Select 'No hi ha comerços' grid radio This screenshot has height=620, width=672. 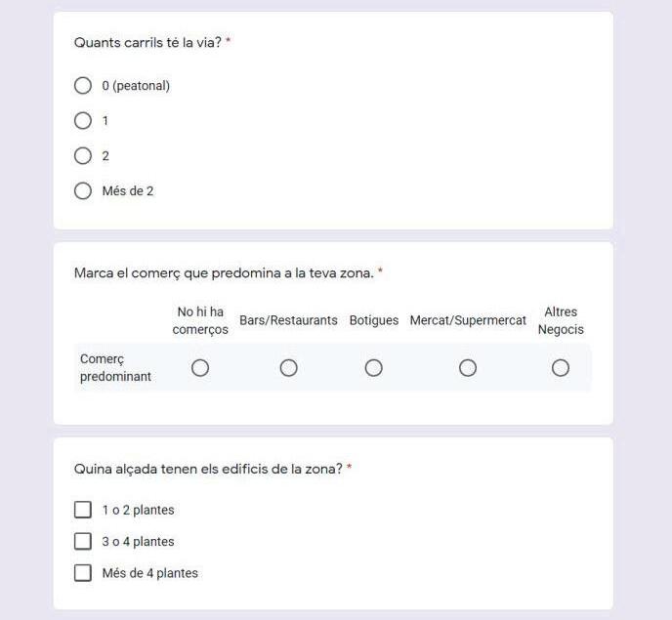[x=200, y=368]
